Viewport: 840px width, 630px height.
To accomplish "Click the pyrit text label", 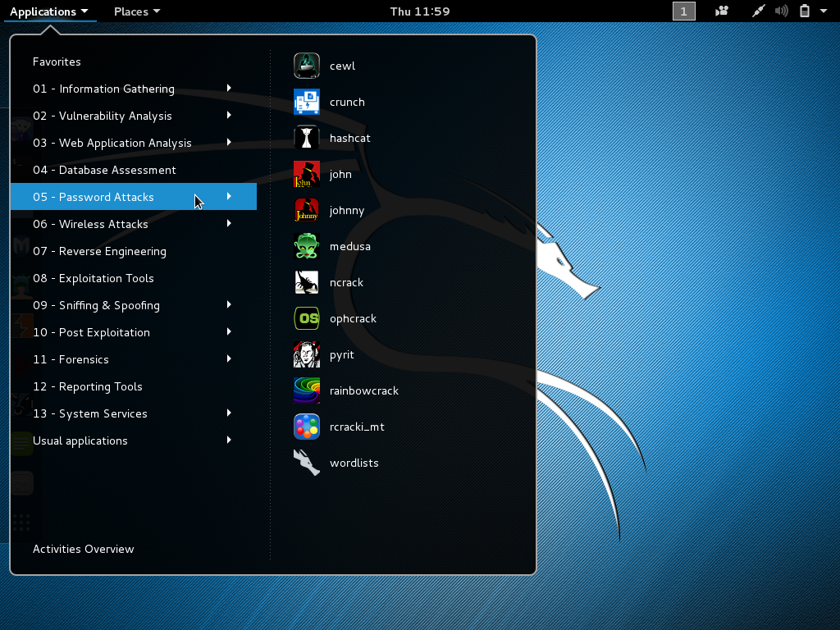I will coord(342,354).
